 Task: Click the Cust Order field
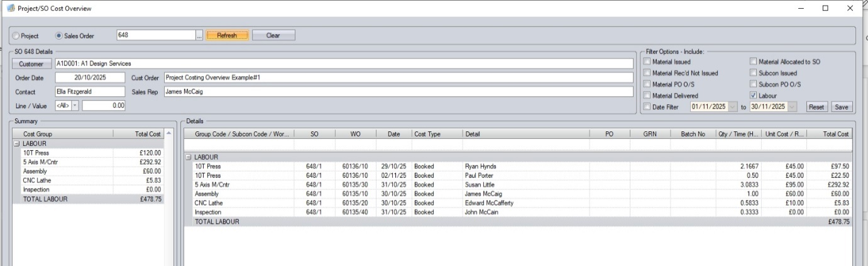point(398,77)
